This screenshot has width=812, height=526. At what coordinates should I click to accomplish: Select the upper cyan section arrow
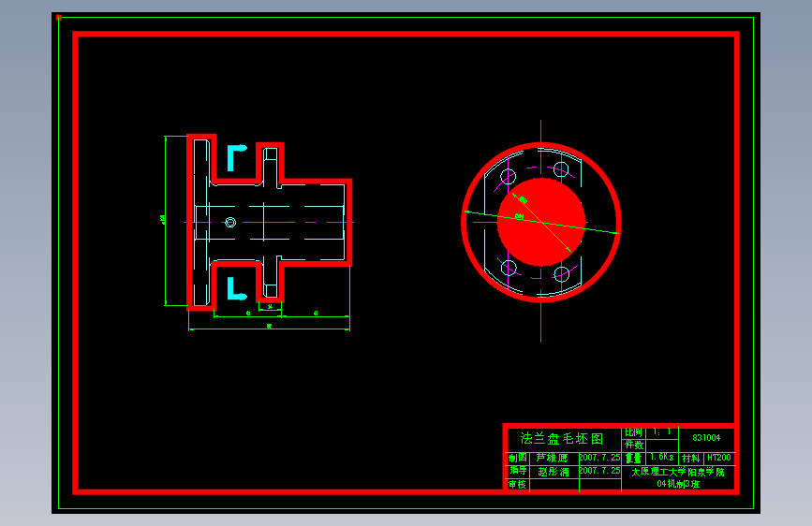click(237, 158)
